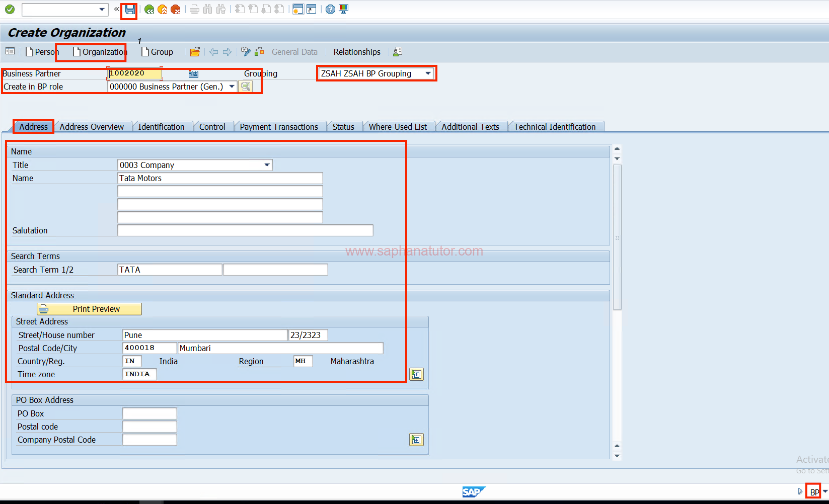Switch Display/Change with the glasses-pencil icon
The height and width of the screenshot is (504, 829).
pos(246,51)
